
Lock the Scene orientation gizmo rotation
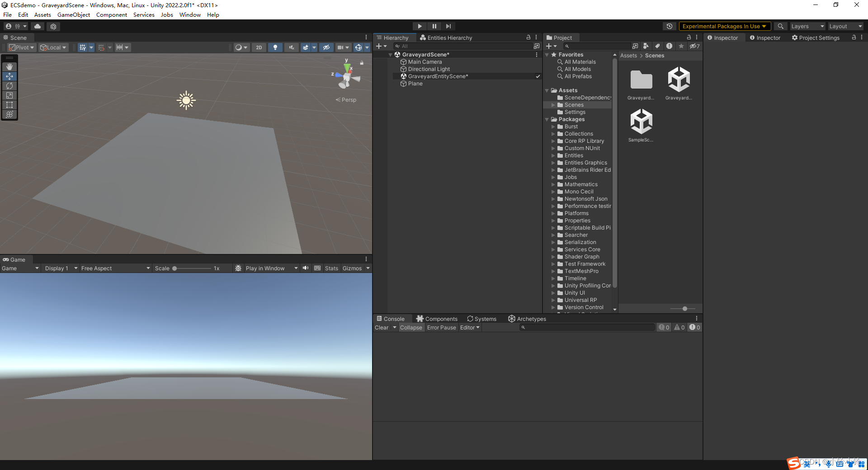pos(362,63)
